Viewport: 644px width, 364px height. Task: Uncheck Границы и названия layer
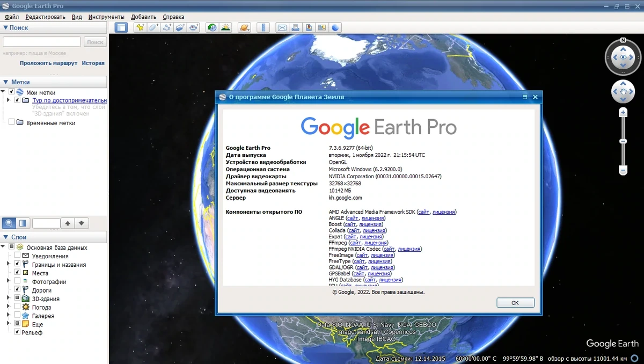[18, 265]
